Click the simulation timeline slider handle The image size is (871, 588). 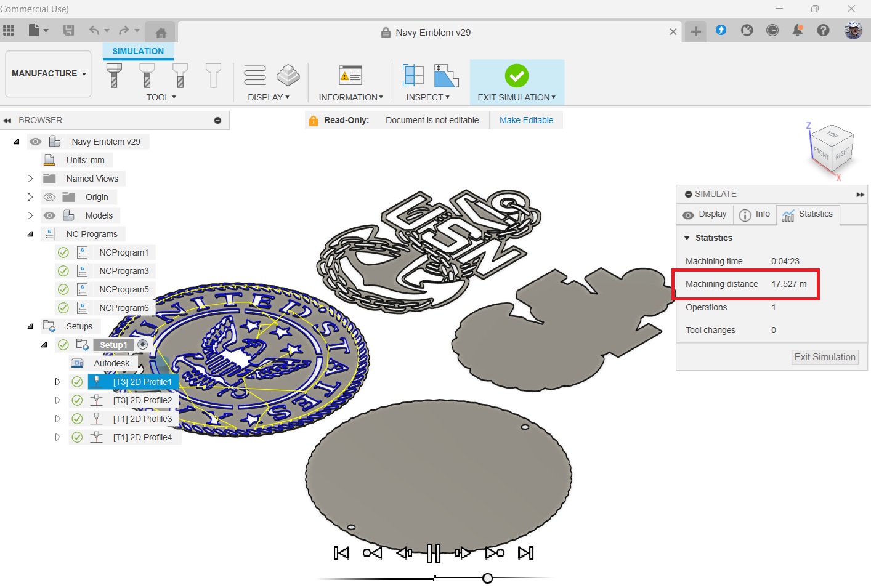487,578
